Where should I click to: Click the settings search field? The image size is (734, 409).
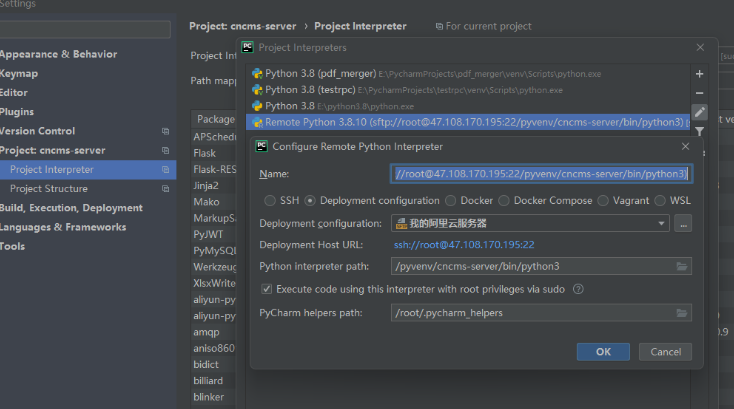[x=85, y=29]
